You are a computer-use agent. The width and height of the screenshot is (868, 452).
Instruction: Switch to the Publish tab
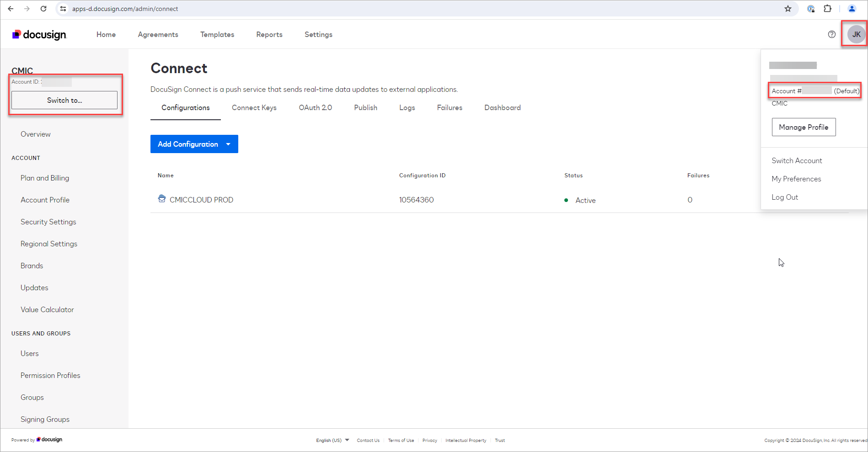click(366, 108)
